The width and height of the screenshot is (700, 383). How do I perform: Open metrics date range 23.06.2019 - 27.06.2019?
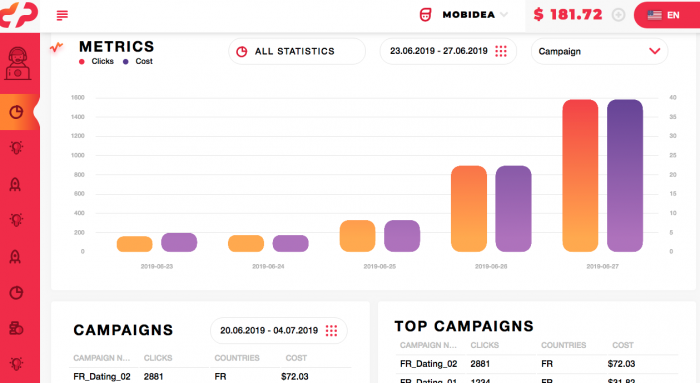448,51
